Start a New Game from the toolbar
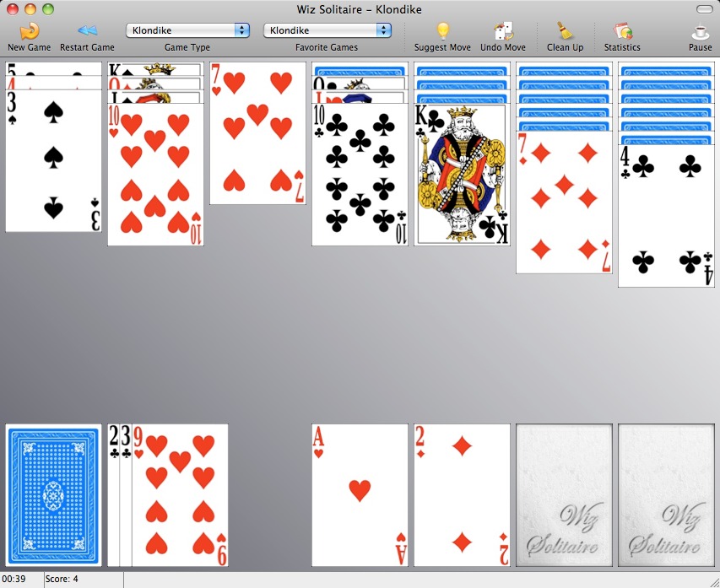 click(x=29, y=32)
